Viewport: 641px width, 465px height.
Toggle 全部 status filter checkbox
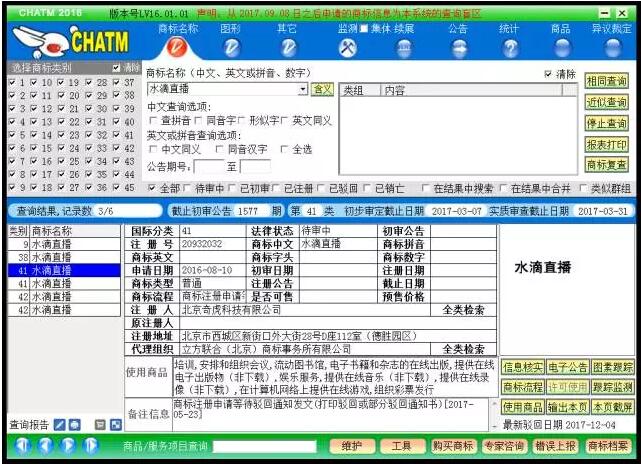point(152,188)
